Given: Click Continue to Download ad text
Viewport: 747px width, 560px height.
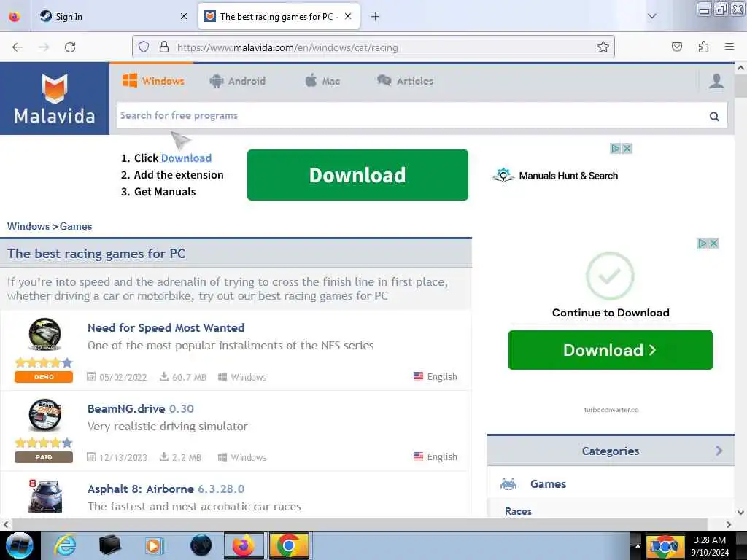Looking at the screenshot, I should point(611,312).
